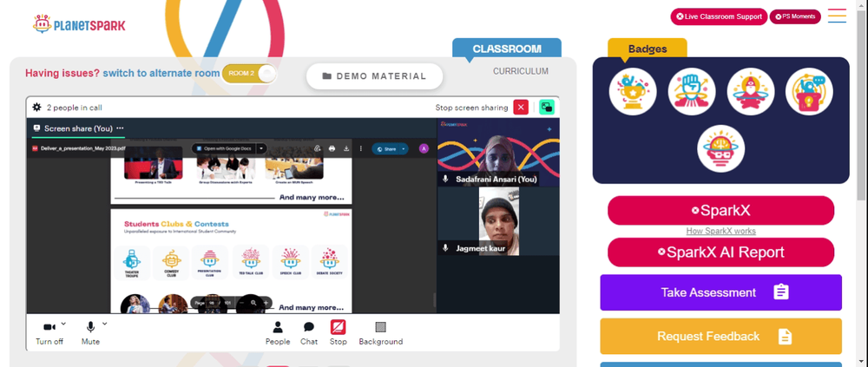Click the Download icon in PDF viewer
Image resolution: width=868 pixels, height=367 pixels.
coord(346,148)
